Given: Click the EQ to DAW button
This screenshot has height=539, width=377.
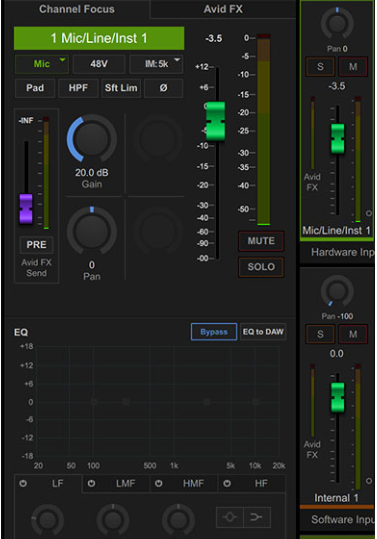Looking at the screenshot, I should point(263,332).
